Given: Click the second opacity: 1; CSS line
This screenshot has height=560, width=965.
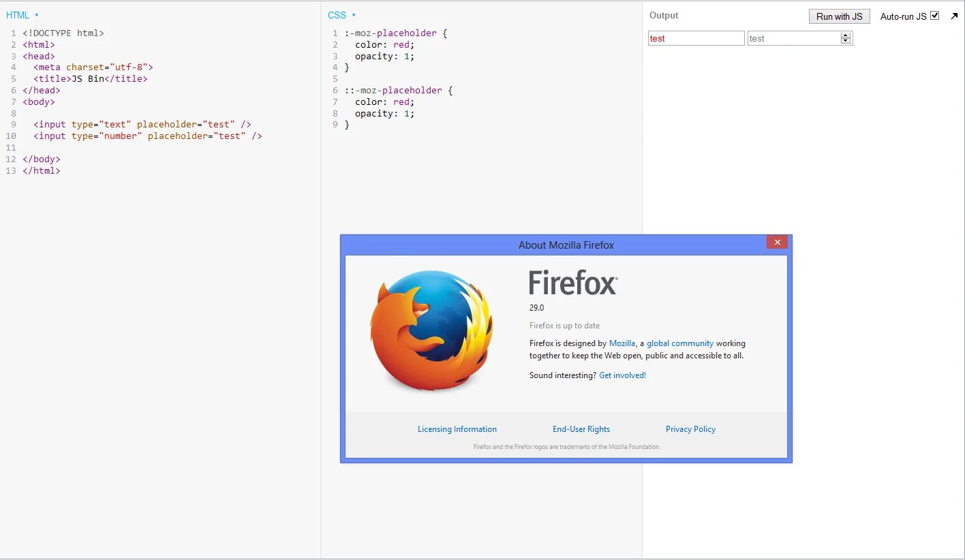Looking at the screenshot, I should pyautogui.click(x=385, y=114).
